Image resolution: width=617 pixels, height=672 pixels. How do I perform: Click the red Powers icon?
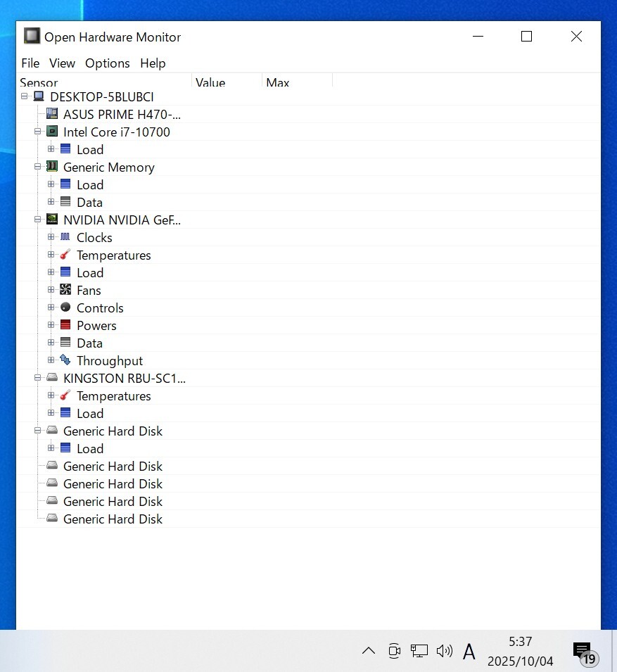65,324
